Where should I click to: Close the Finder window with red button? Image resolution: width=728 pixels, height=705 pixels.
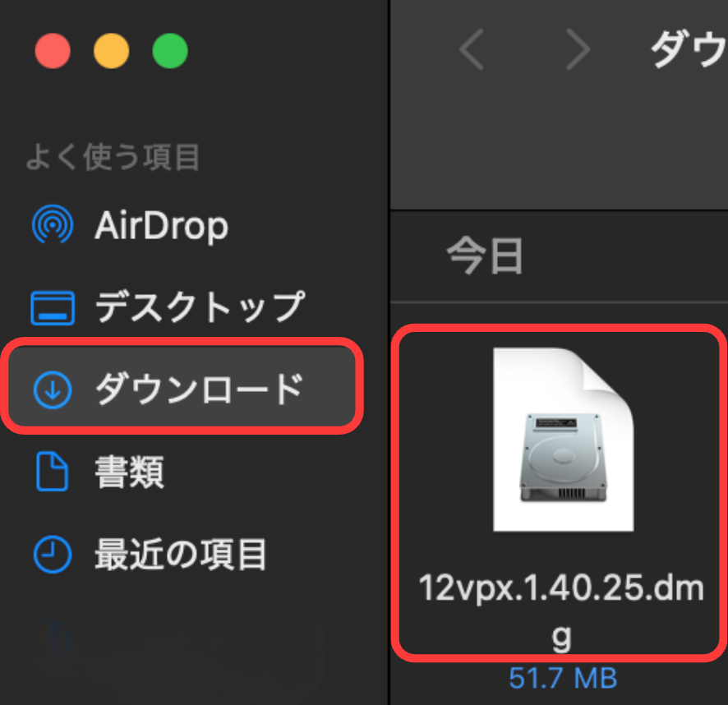[x=53, y=52]
